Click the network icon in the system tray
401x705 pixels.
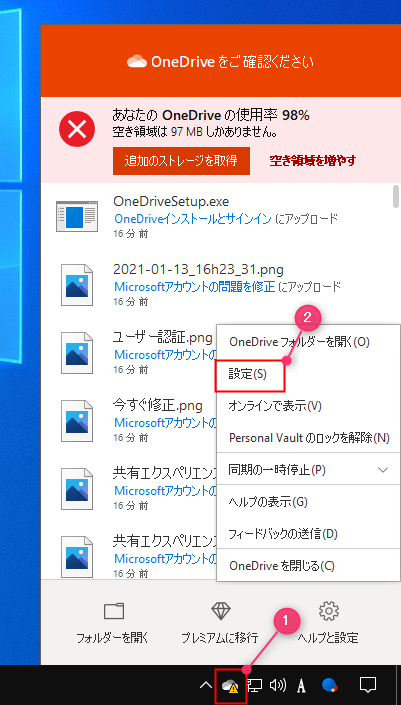pos(255,685)
